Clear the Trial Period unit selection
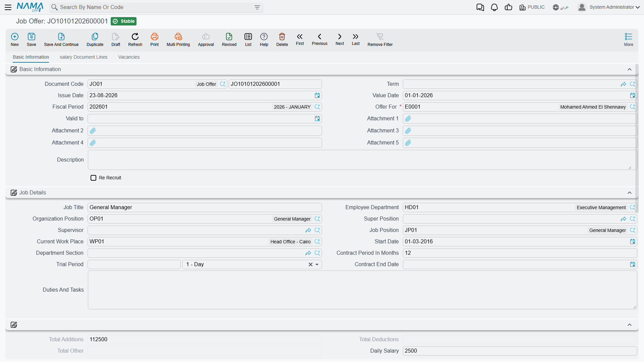The width and height of the screenshot is (644, 362). pyautogui.click(x=311, y=264)
